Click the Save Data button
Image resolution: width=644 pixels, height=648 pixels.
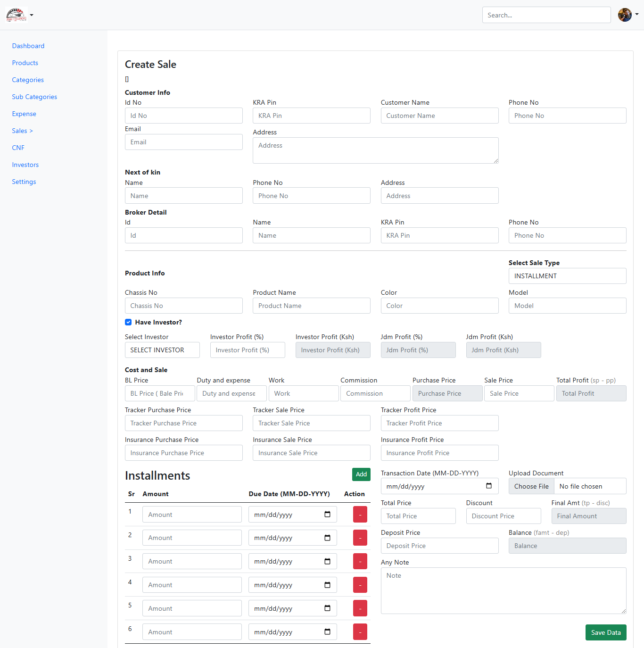click(605, 632)
